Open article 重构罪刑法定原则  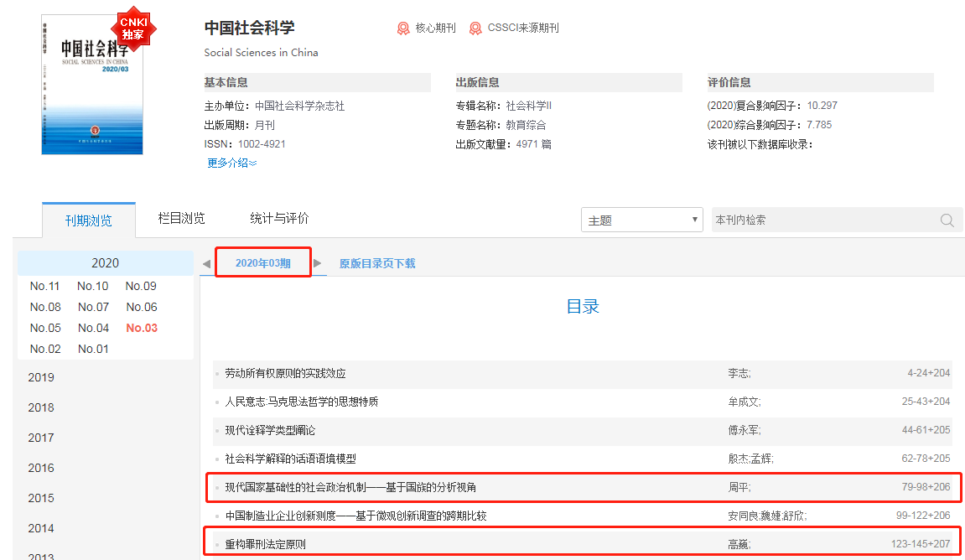pos(266,544)
